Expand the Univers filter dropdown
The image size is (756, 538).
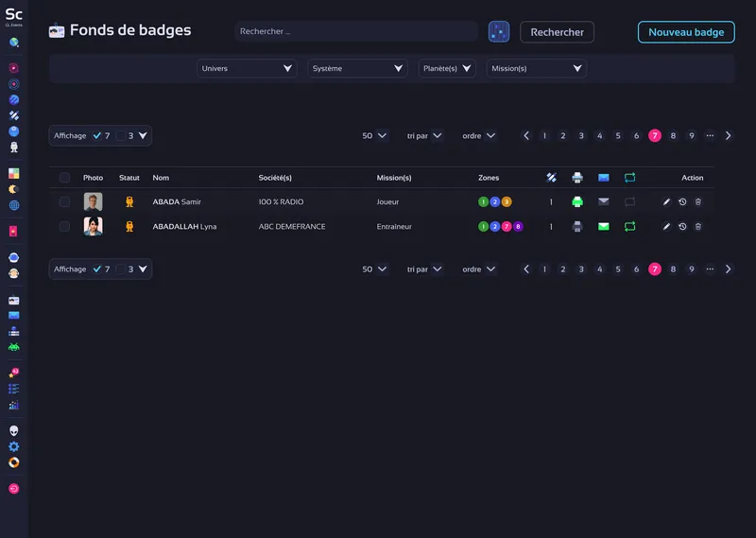click(x=249, y=68)
